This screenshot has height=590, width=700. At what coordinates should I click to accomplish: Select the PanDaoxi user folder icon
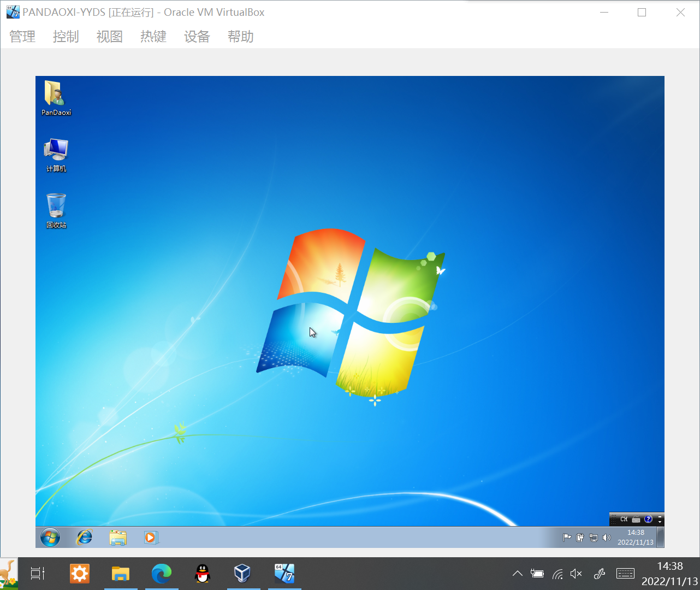(56, 98)
